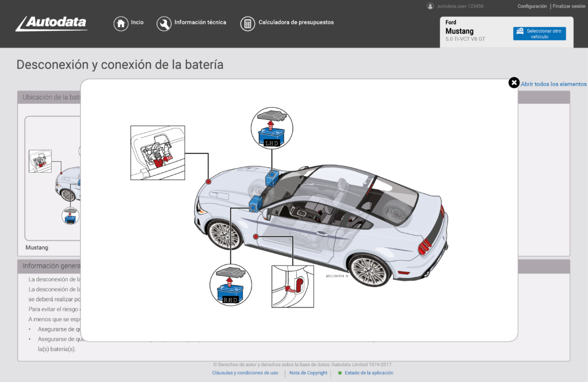Click the Autodata logo
The width and height of the screenshot is (588, 382).
(x=51, y=23)
